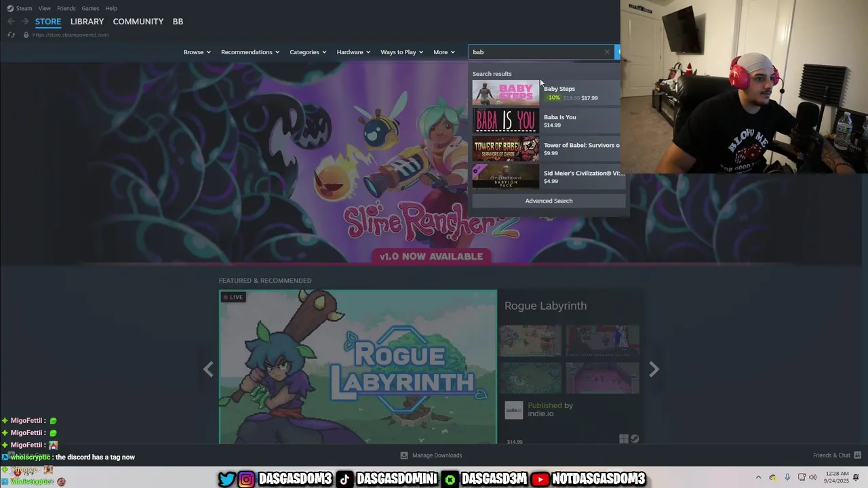Open the Friends & Chat link

click(x=831, y=455)
